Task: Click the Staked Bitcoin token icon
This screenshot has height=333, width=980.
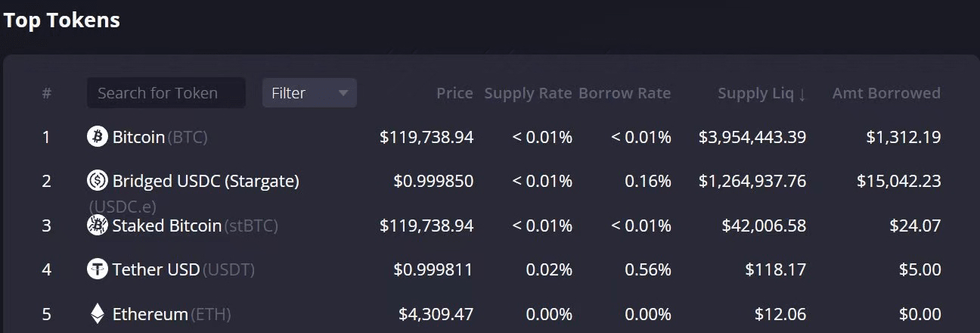Action: [x=98, y=226]
